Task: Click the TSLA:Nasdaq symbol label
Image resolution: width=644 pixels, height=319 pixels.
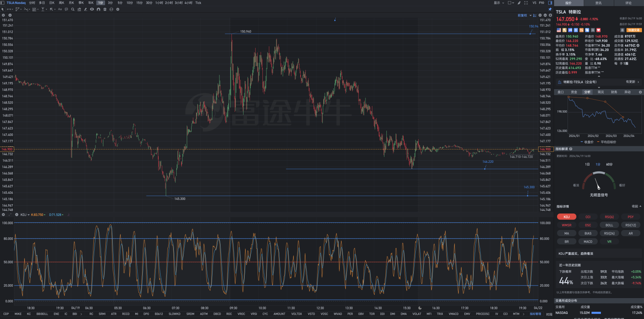Action: (x=16, y=3)
